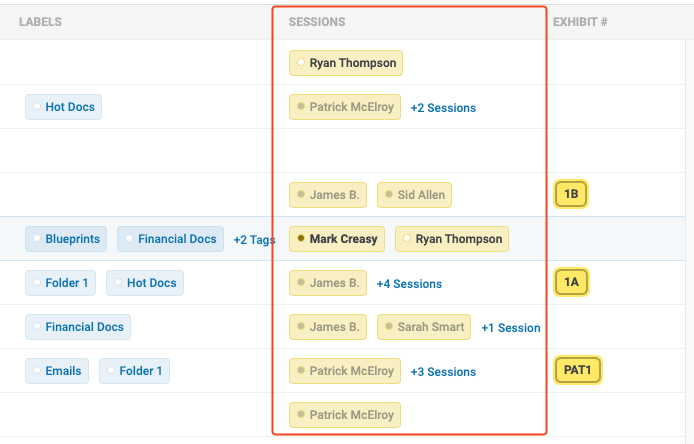The image size is (694, 444).
Task: Click Hot Docs tag next to Folder 1
Action: (145, 283)
